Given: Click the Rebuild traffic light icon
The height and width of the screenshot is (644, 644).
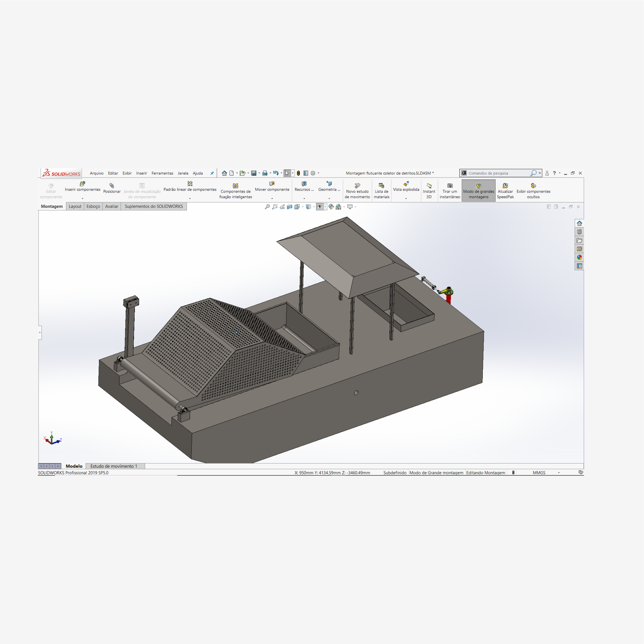Looking at the screenshot, I should click(x=298, y=173).
